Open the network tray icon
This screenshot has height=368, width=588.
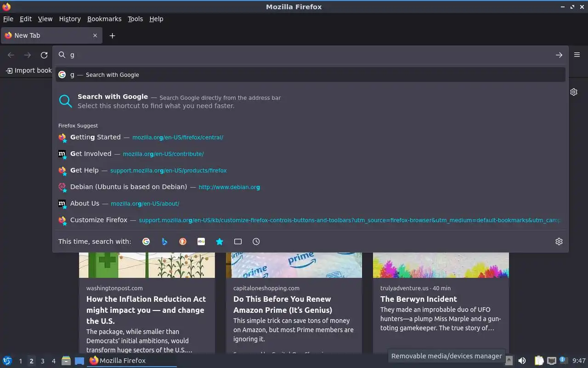[x=552, y=361]
